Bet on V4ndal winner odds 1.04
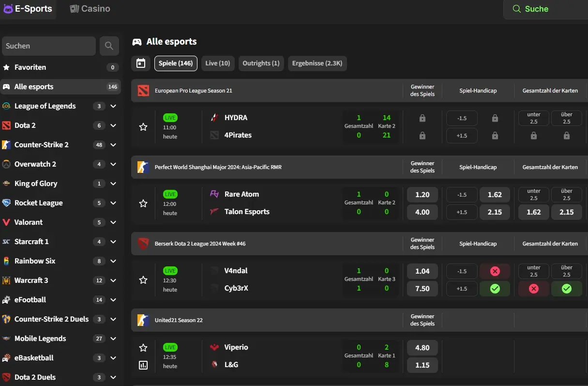This screenshot has height=386, width=588. coord(422,271)
